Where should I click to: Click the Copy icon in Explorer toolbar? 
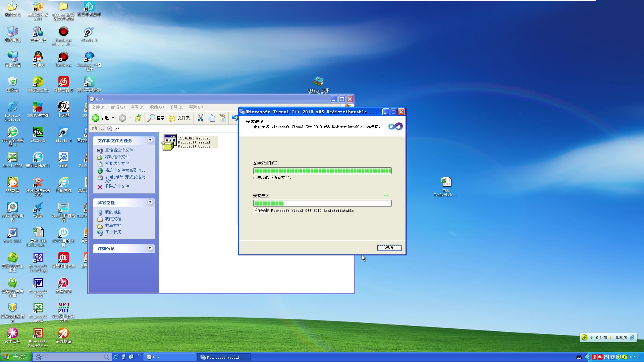coord(211,118)
